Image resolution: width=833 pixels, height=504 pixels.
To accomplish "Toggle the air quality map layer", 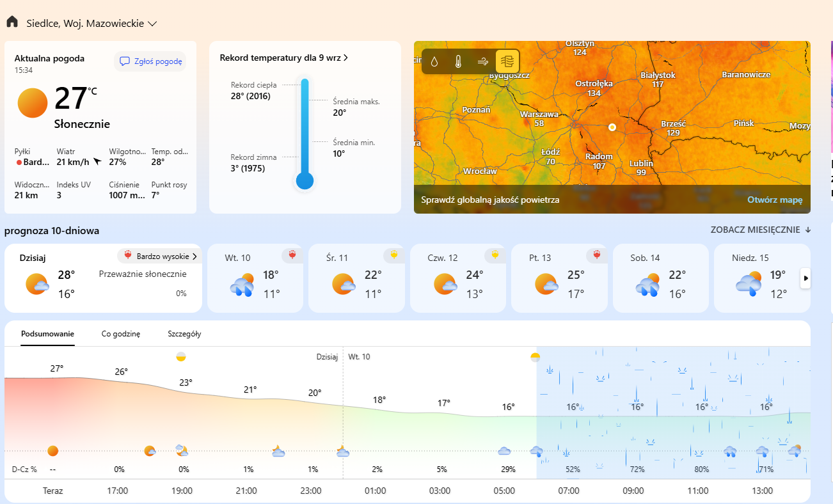I will coord(507,62).
